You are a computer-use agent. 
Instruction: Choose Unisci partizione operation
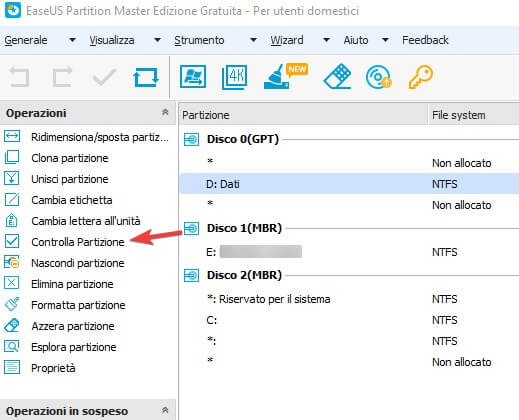(70, 179)
